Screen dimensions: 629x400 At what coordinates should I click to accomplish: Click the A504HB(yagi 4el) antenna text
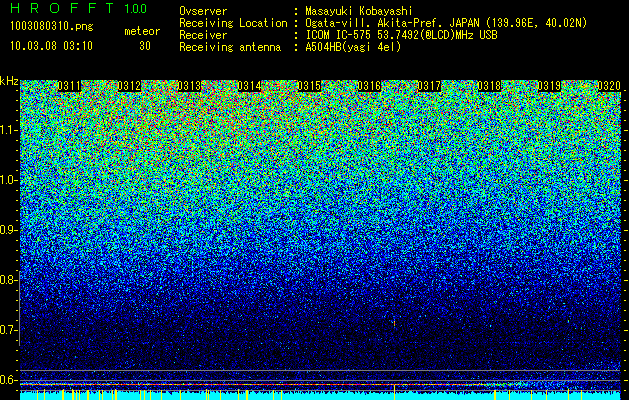[353, 47]
